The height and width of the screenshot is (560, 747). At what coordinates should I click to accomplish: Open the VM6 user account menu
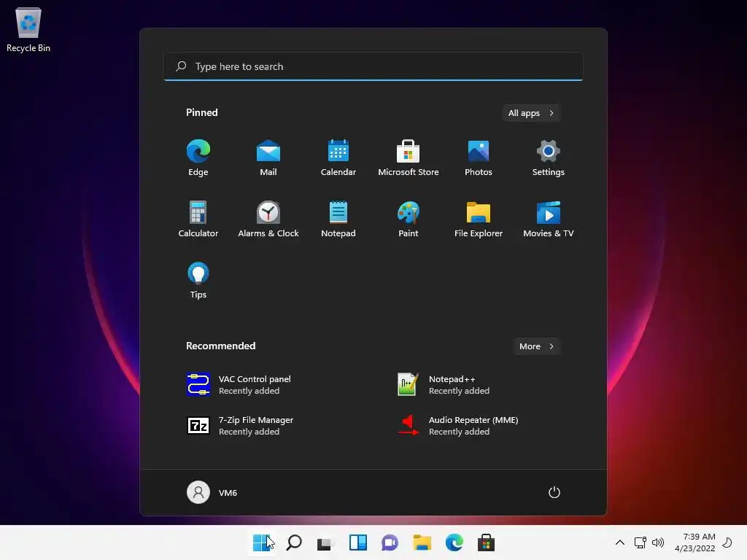click(212, 492)
